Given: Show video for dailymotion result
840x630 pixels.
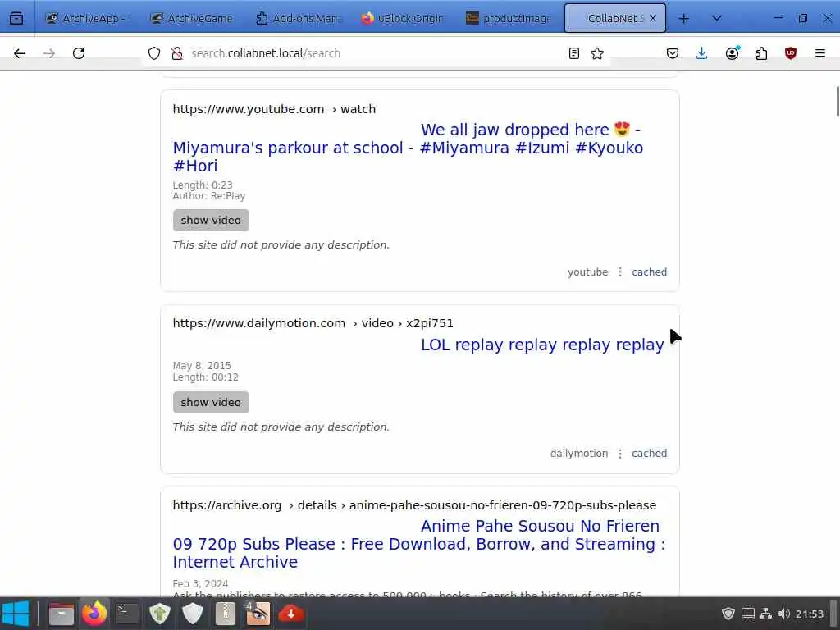Looking at the screenshot, I should pyautogui.click(x=211, y=402).
